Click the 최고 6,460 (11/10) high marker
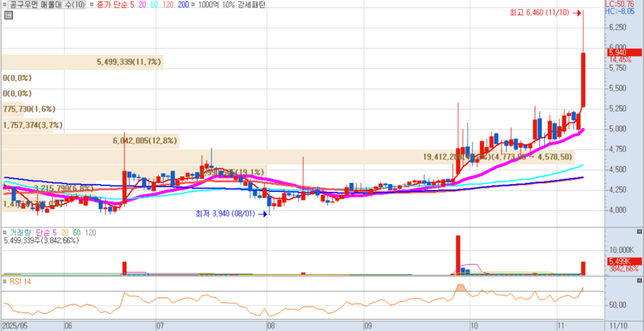 pos(545,13)
